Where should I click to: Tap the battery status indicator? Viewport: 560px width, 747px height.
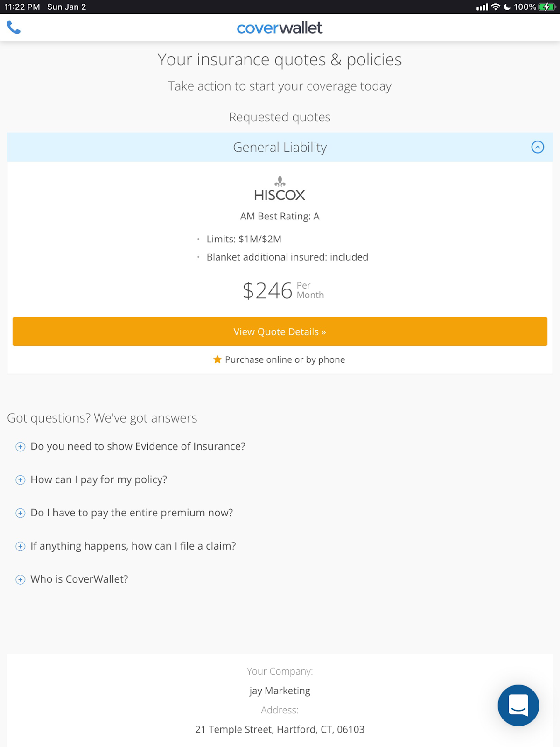point(546,7)
